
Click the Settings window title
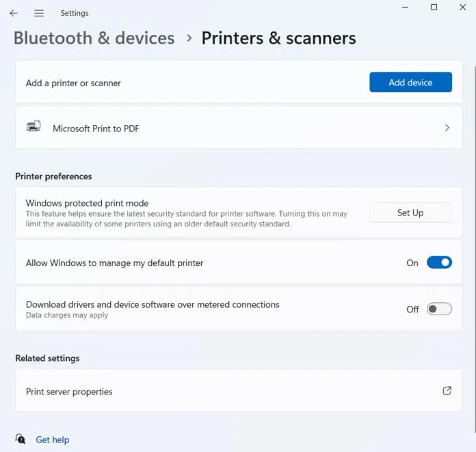[x=75, y=13]
